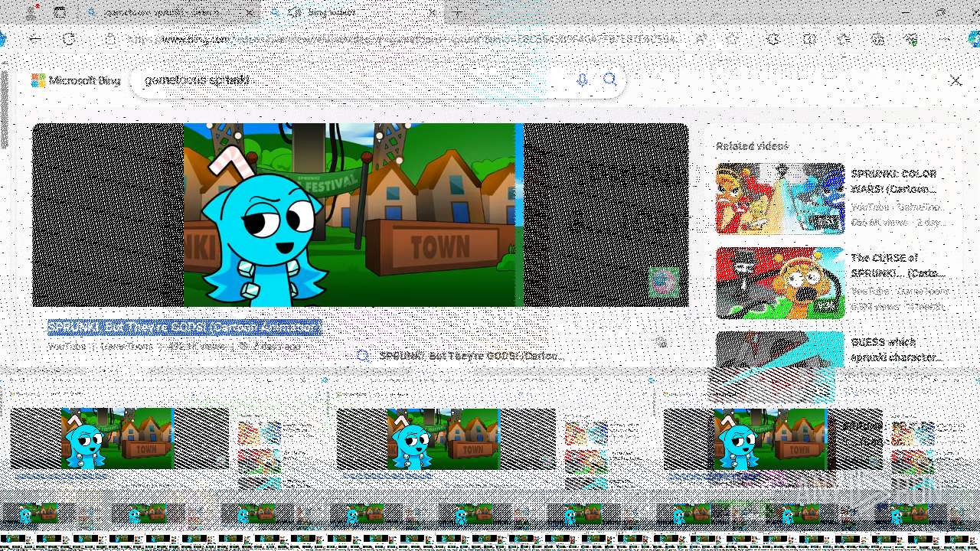Open a new browser tab
The width and height of the screenshot is (980, 551).
click(x=458, y=13)
